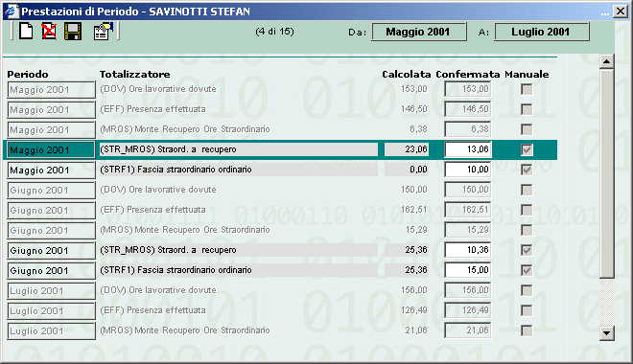Image resolution: width=633 pixels, height=364 pixels.
Task: Click the scrollbar down arrow
Action: pyautogui.click(x=606, y=333)
